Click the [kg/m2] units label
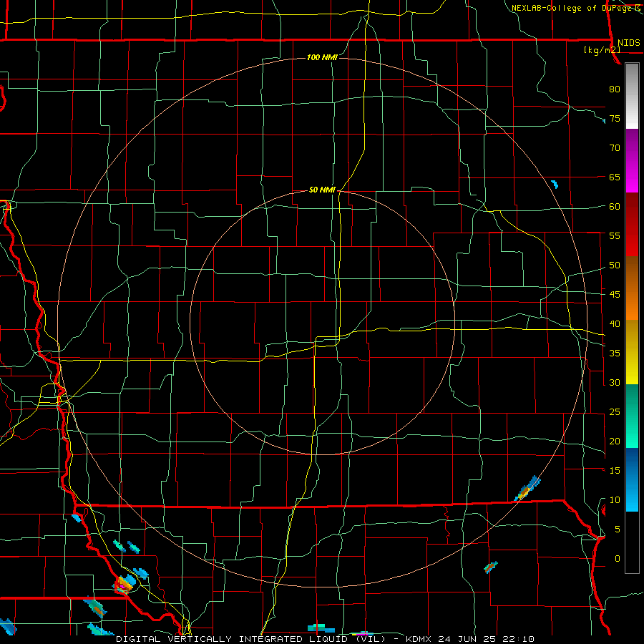This screenshot has height=644, width=644. [602, 51]
